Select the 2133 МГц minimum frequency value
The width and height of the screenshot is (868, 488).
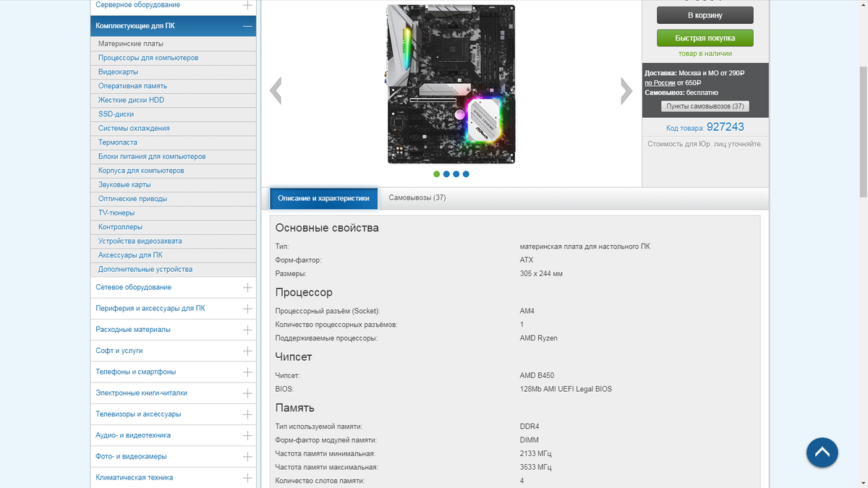[x=536, y=454]
